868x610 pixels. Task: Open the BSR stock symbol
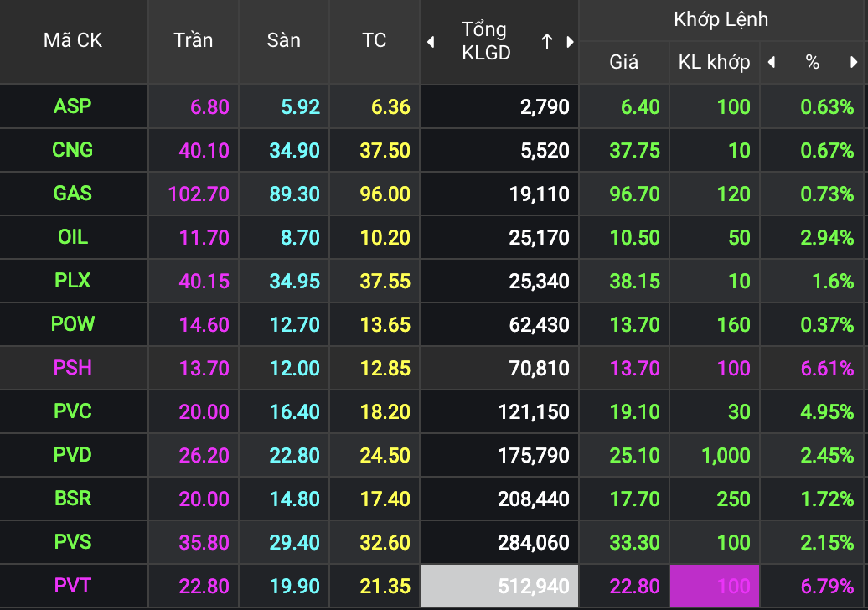(x=73, y=499)
